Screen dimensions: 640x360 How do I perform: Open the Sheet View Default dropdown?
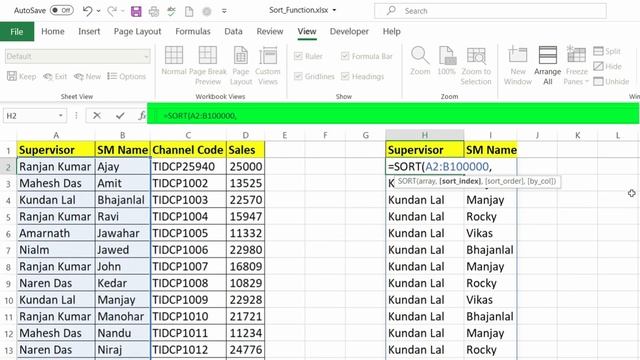coord(78,56)
